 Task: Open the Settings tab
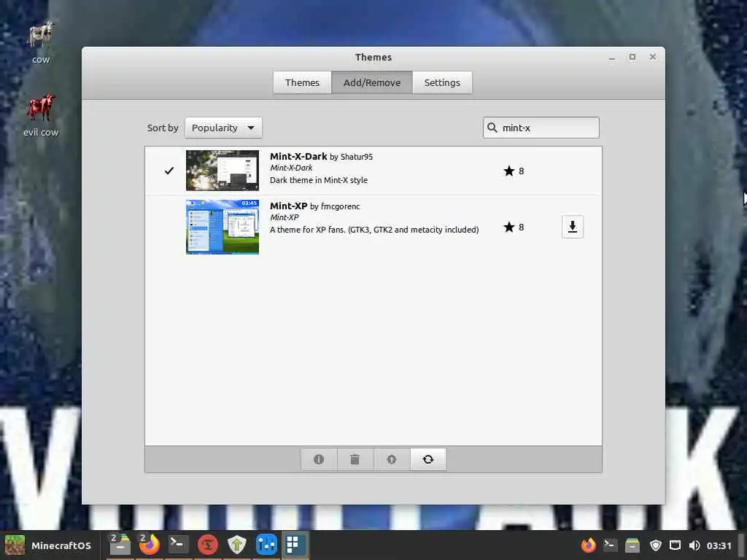click(442, 83)
